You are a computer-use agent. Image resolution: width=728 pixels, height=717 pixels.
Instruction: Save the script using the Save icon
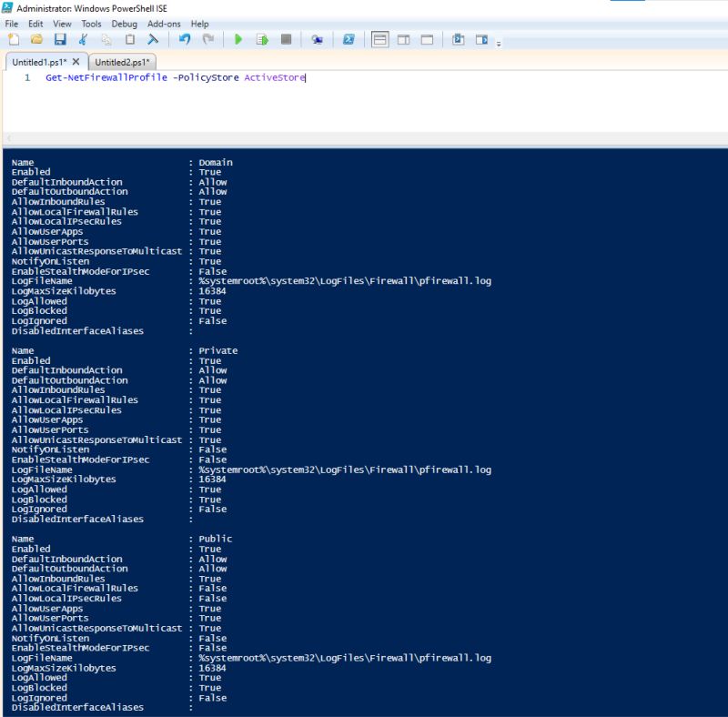point(60,39)
